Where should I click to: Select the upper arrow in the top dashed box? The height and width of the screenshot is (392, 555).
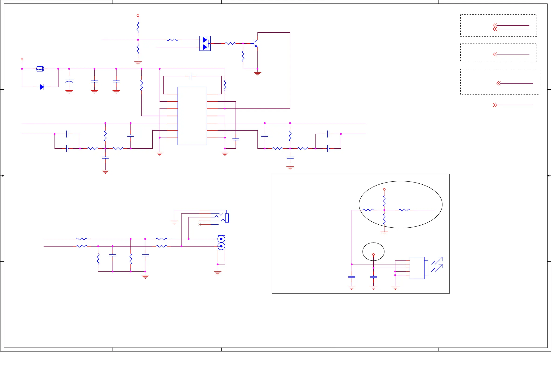tap(495, 25)
